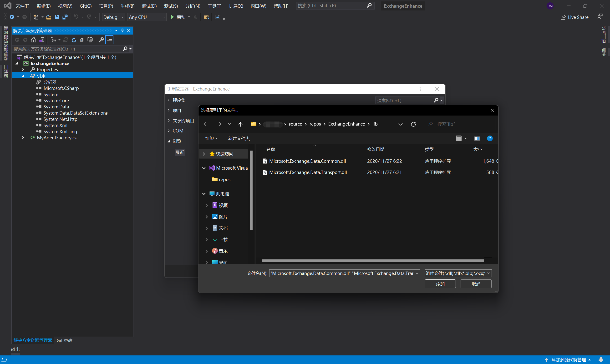Expand MyAgentFactory.cs node
610x364 pixels.
click(x=23, y=138)
